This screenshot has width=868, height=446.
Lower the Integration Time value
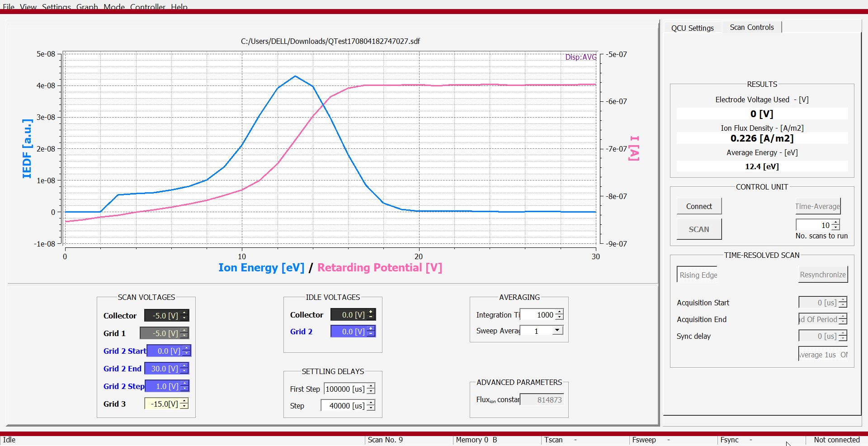click(559, 318)
